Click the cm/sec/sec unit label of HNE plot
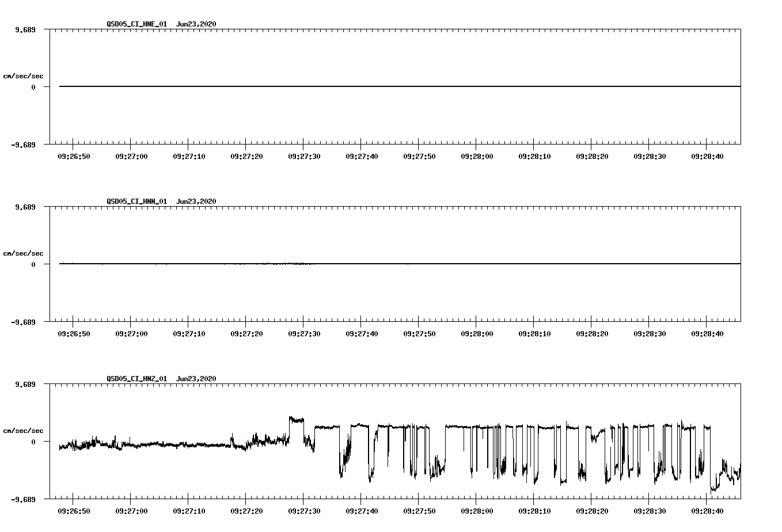 pyautogui.click(x=23, y=76)
